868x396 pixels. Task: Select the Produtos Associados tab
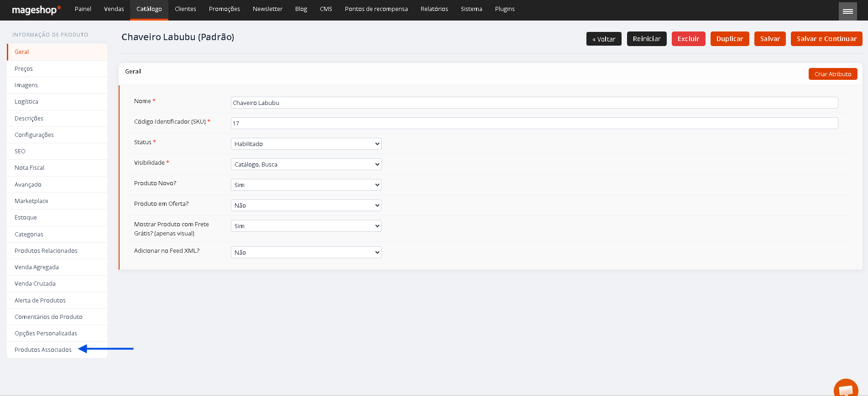click(x=43, y=349)
